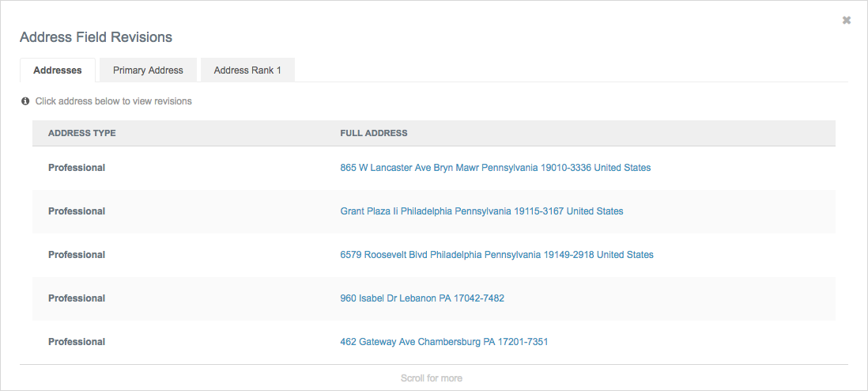Click the 6579 Roosevelt Blvd address link
868x391 pixels.
click(496, 255)
